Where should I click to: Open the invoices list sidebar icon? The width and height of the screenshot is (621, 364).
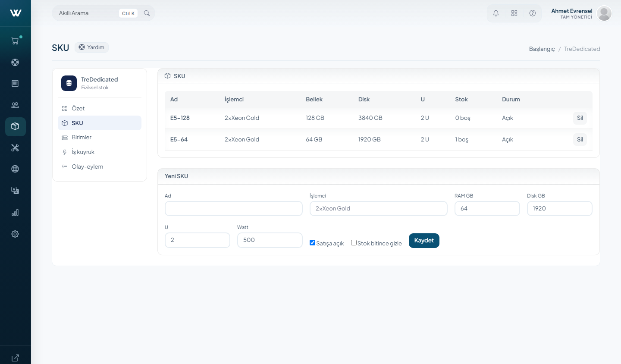pos(15,83)
